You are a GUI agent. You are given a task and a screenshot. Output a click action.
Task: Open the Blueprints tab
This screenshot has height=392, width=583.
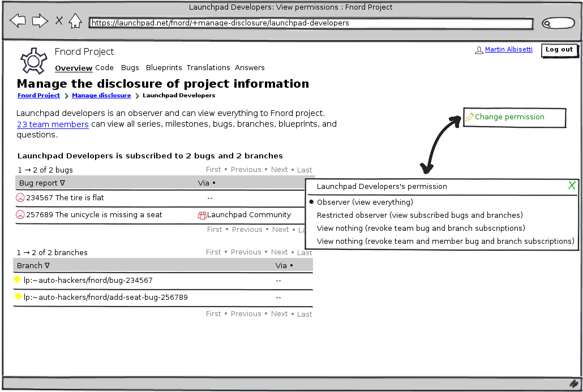click(x=164, y=68)
